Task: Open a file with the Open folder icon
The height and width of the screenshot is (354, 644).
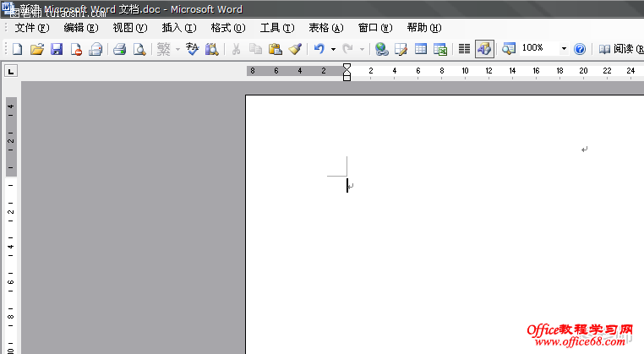Action: pyautogui.click(x=36, y=49)
